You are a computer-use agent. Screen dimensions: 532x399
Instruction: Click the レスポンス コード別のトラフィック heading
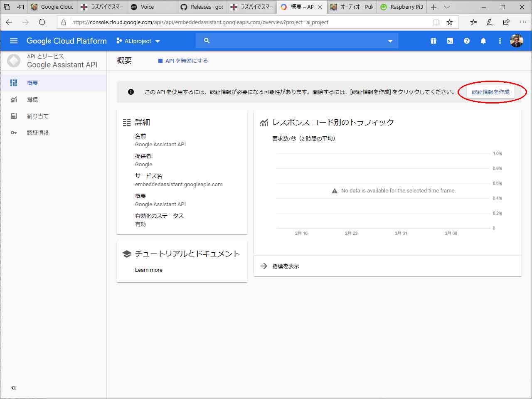333,122
